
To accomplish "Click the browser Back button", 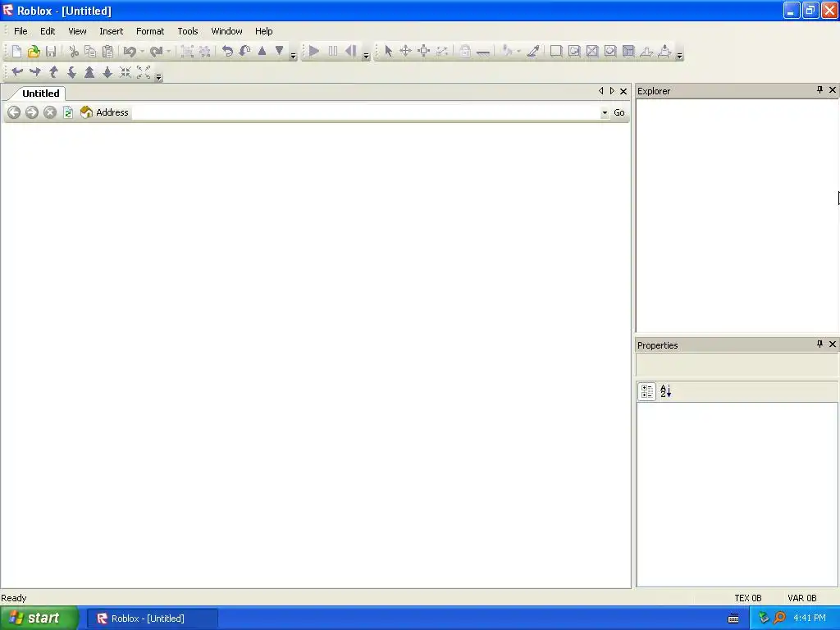I will pos(14,112).
